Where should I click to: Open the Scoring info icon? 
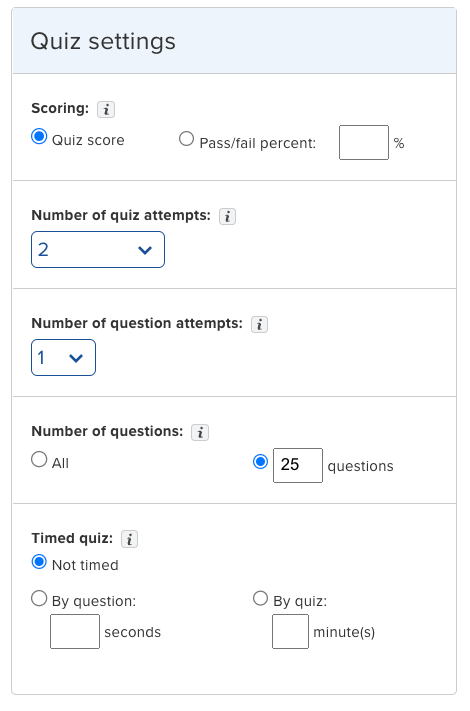pos(106,109)
